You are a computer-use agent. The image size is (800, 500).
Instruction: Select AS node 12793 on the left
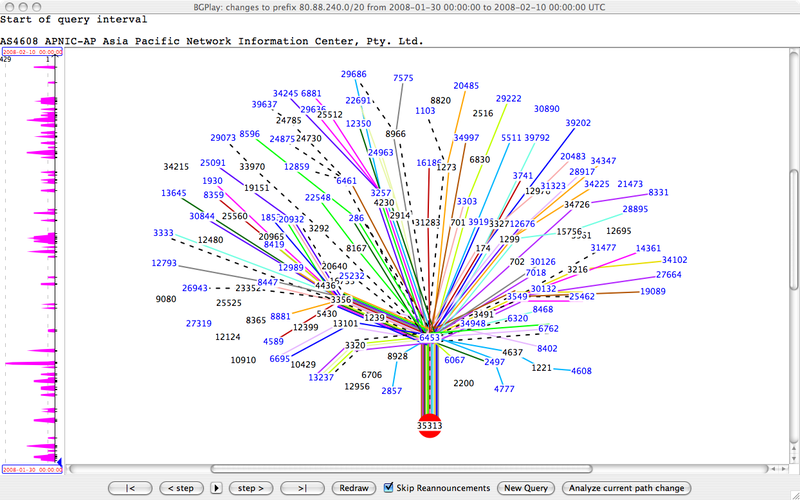164,264
